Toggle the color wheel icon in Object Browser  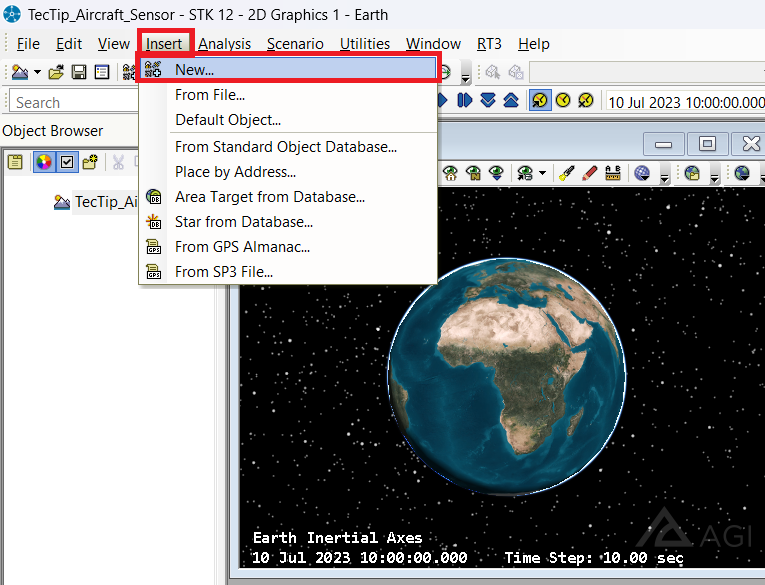tap(44, 162)
